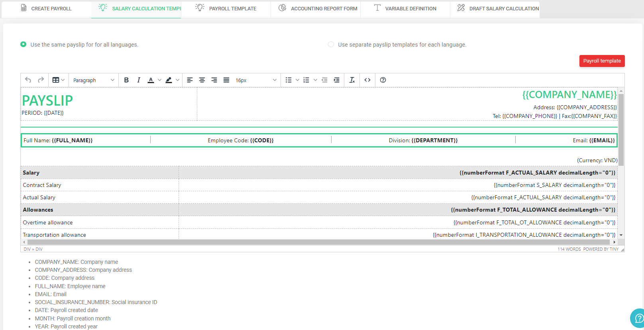Click the PERIOD: {{DATE}} line
This screenshot has width=644, height=330.
[43, 113]
